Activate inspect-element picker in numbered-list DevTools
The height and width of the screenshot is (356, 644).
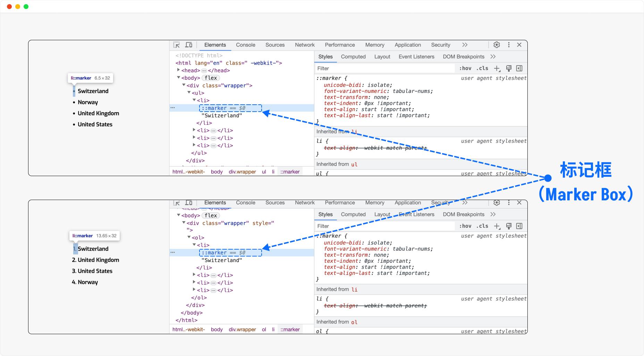coord(177,203)
